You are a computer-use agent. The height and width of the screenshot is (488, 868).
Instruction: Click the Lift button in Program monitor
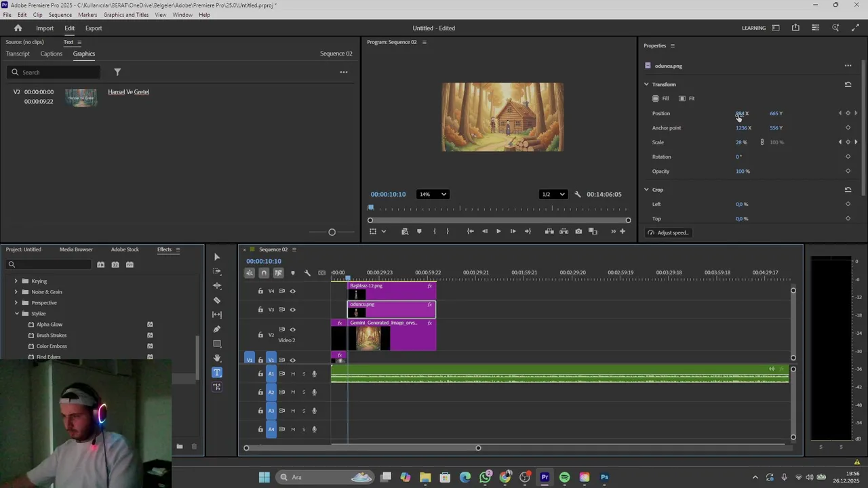(549, 232)
